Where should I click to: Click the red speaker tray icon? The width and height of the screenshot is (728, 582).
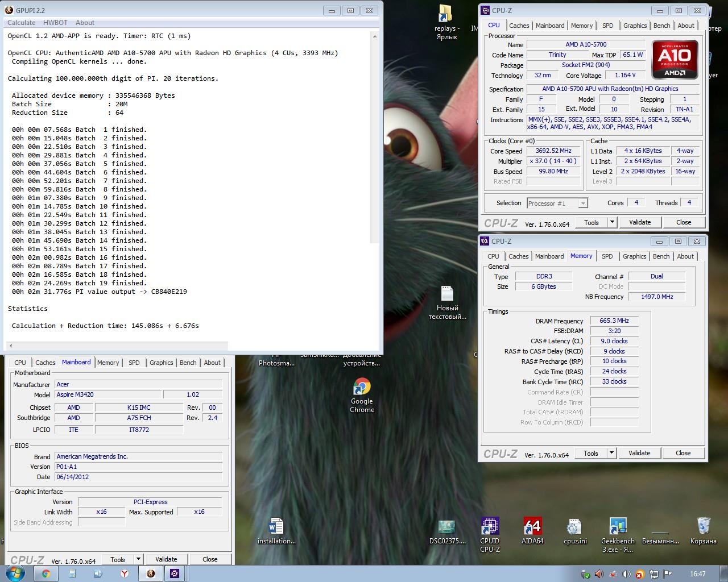click(x=599, y=574)
